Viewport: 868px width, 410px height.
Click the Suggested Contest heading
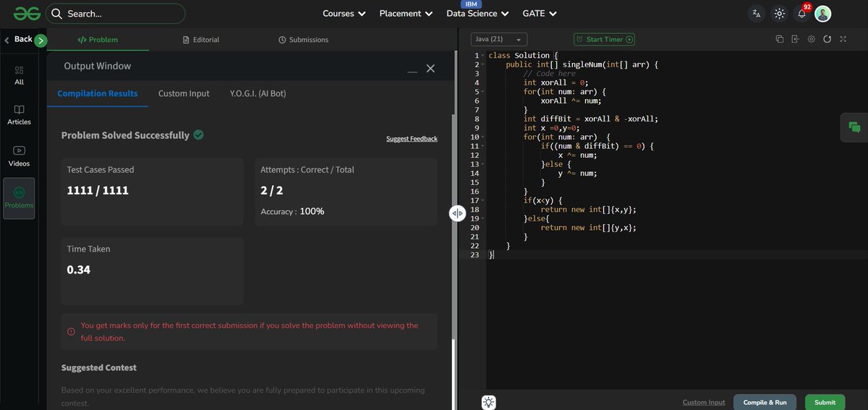[98, 367]
